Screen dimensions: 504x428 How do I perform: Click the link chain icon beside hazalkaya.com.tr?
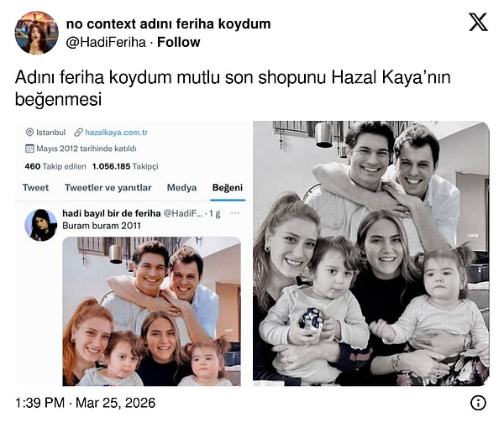tap(78, 133)
